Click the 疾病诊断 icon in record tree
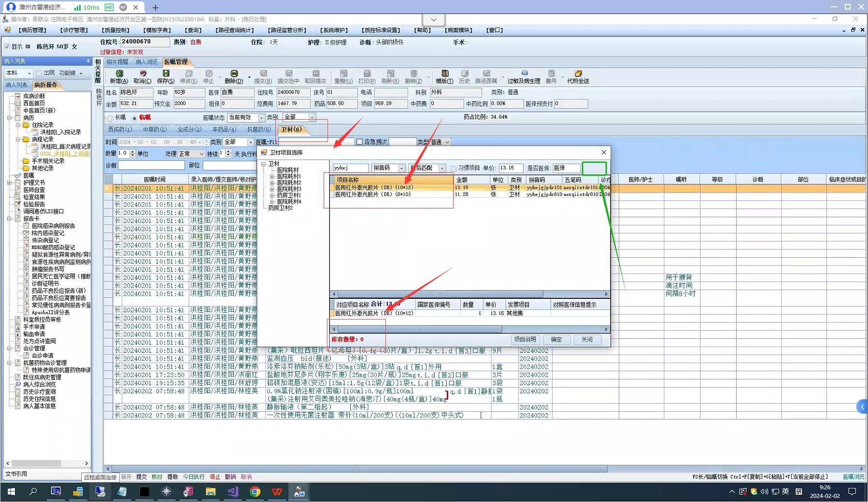Viewport: 868px width, 502px height. 18,96
